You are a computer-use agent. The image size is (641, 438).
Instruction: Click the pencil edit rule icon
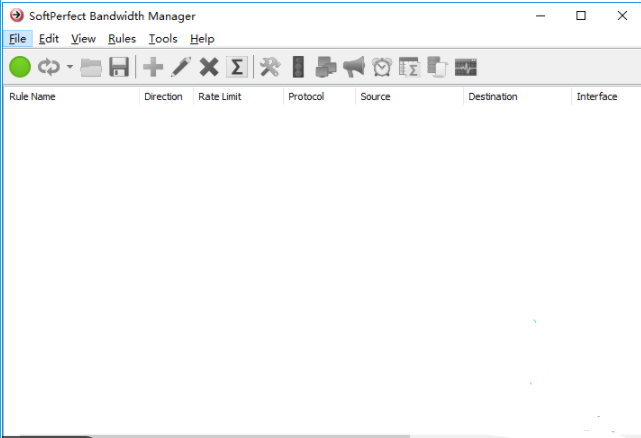click(x=181, y=67)
